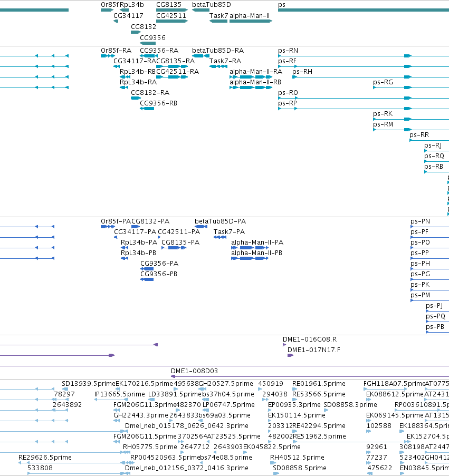Open the betaTub85D-PA protein label
The height and width of the screenshot is (476, 449).
(x=220, y=221)
